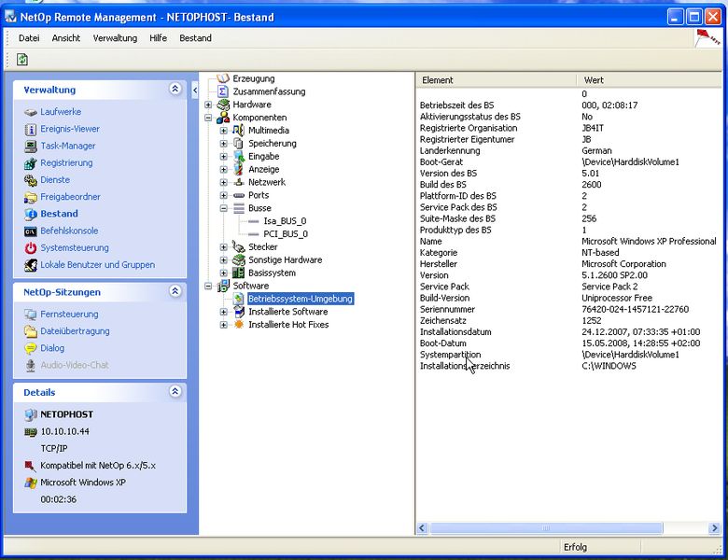The width and height of the screenshot is (728, 560).
Task: Open the Laufwerke link
Action: click(61, 112)
